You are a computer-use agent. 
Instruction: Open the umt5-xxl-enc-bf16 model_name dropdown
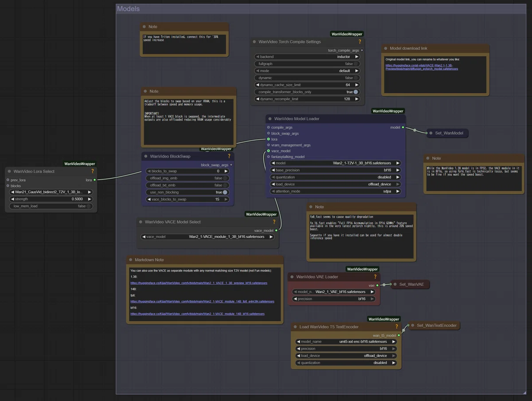(346, 342)
